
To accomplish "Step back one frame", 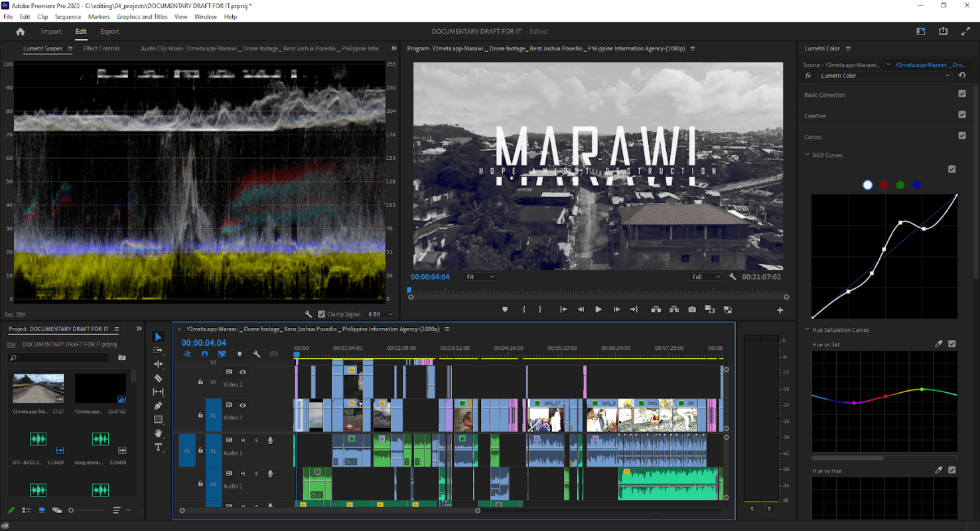I will 581,309.
